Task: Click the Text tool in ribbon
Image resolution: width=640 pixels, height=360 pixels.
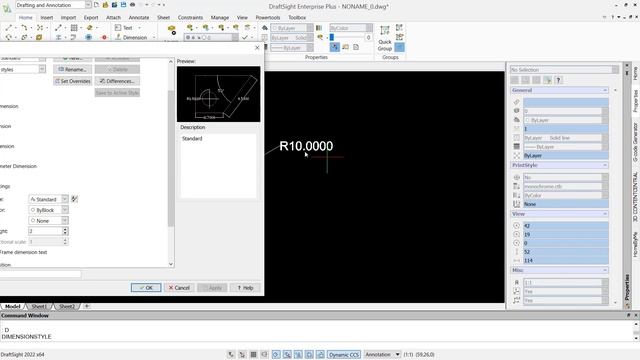Action: (124, 28)
